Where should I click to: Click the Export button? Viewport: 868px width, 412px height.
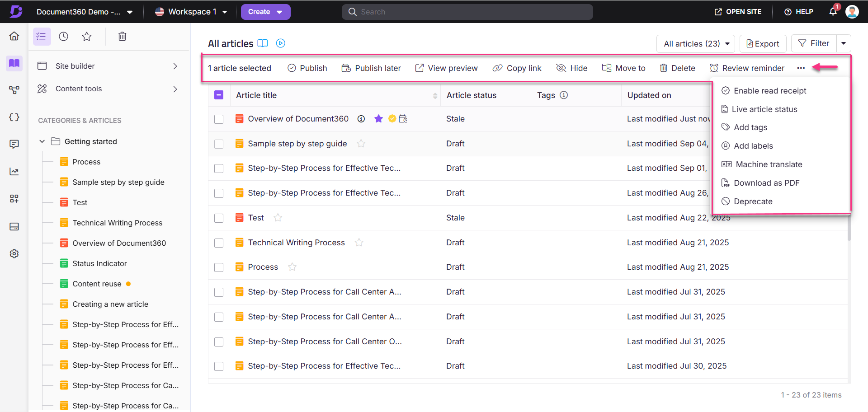click(763, 44)
